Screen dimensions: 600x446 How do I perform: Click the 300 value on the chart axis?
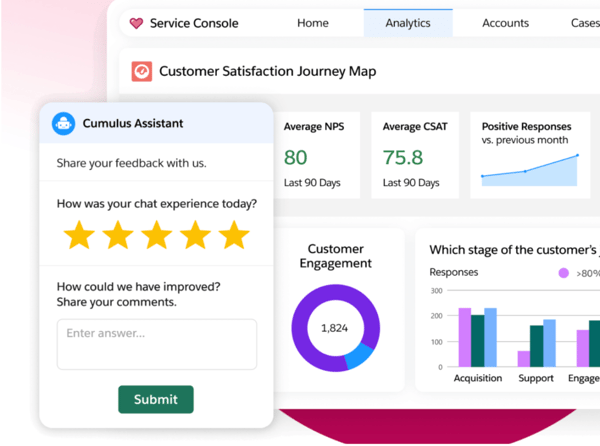click(437, 291)
